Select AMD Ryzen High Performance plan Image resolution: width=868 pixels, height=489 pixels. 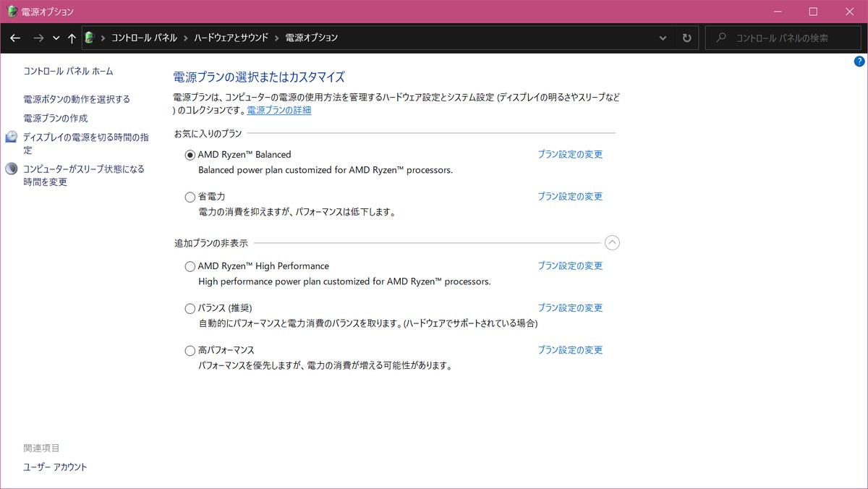pyautogui.click(x=190, y=266)
